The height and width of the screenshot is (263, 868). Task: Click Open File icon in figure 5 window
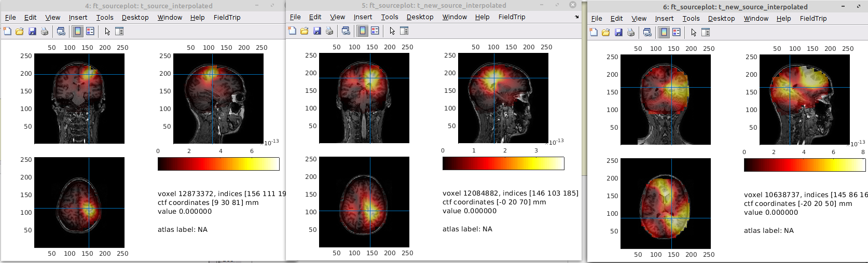(305, 31)
